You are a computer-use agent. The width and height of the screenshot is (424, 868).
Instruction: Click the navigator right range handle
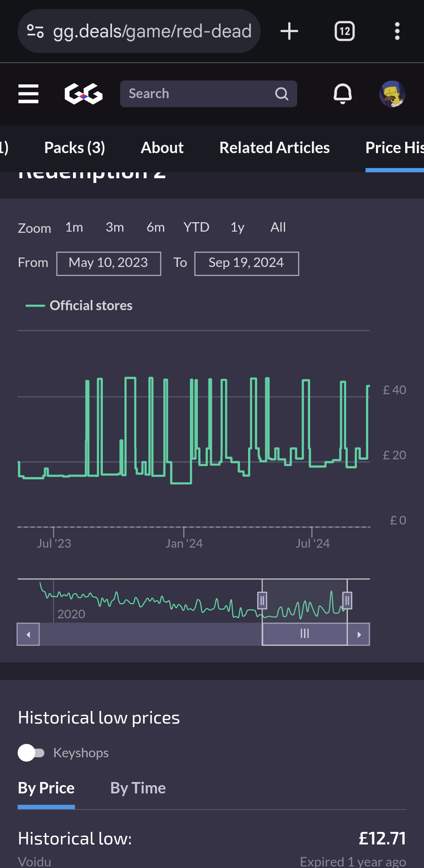(x=347, y=600)
